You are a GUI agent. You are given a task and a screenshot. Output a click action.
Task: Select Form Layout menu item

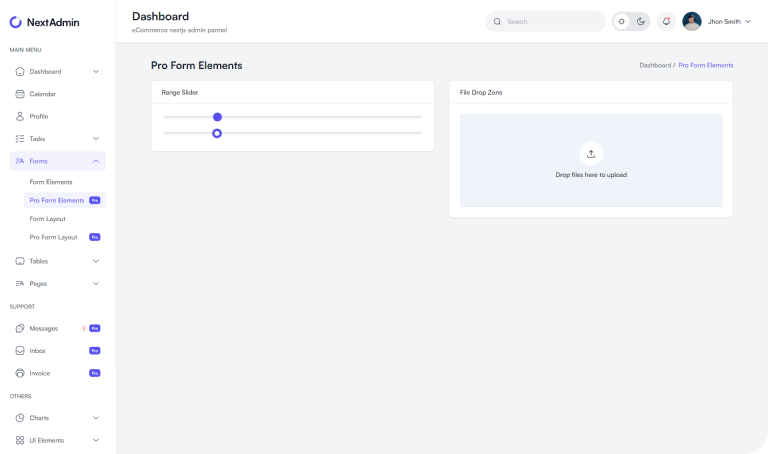(48, 218)
